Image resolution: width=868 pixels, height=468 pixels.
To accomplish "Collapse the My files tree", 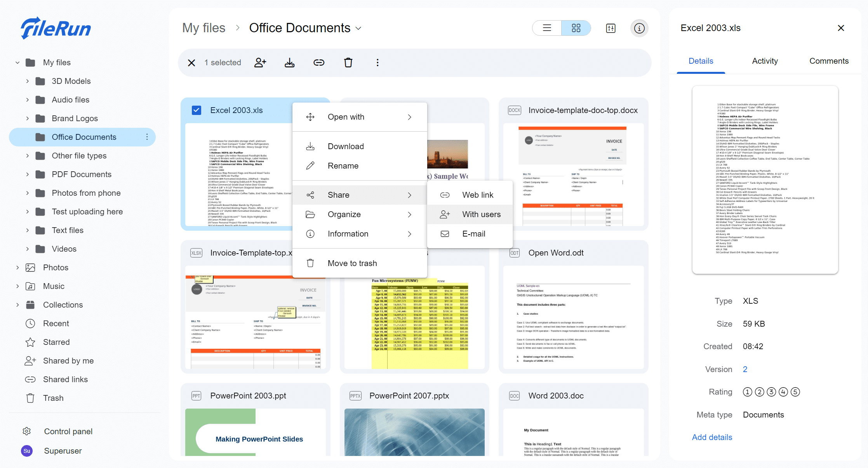I will click(17, 63).
